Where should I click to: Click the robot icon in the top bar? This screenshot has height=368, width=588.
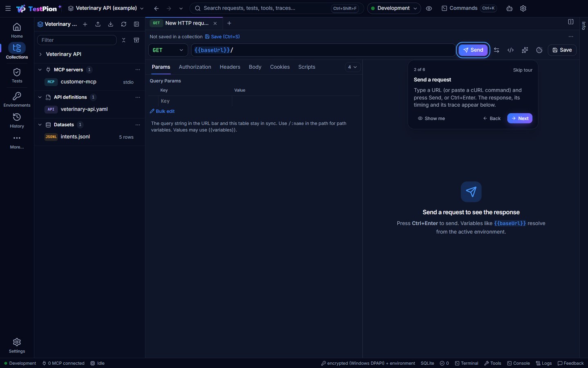(x=509, y=8)
